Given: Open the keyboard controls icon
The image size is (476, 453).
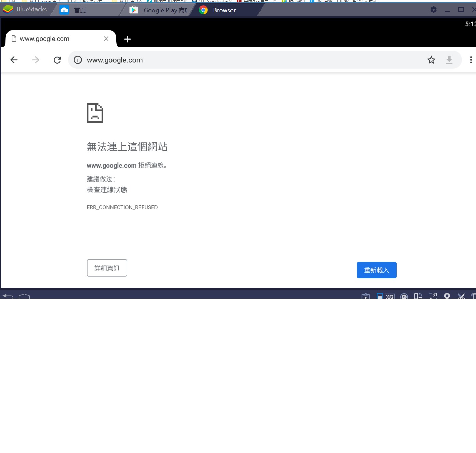Looking at the screenshot, I should pyautogui.click(x=390, y=296).
